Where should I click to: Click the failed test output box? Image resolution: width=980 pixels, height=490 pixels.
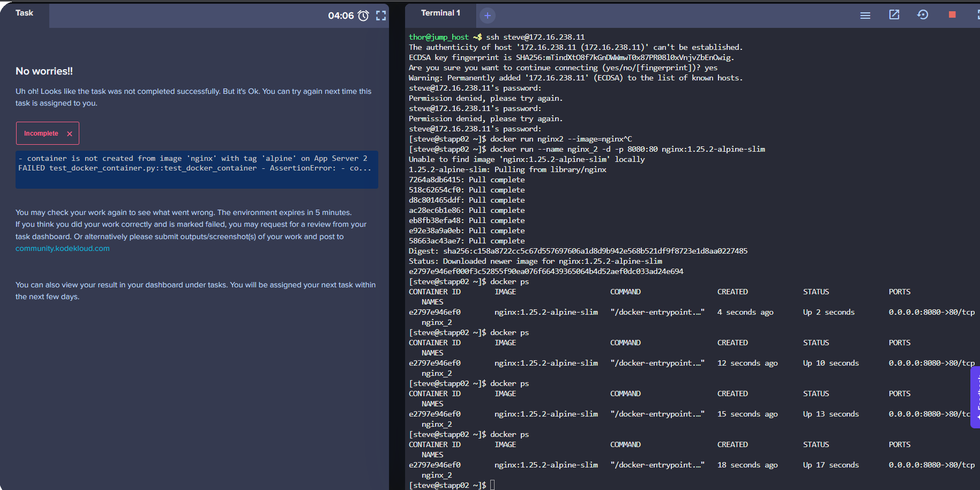click(197, 169)
